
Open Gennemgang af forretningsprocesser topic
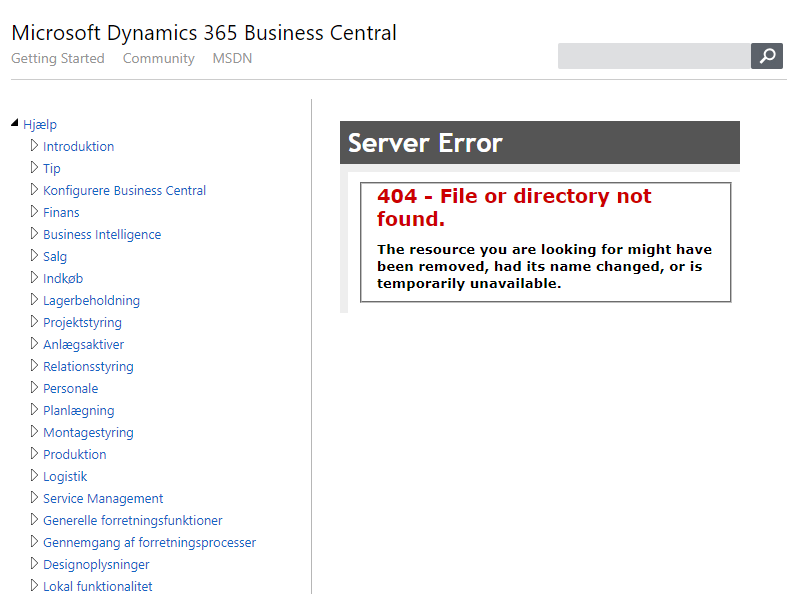tap(149, 542)
